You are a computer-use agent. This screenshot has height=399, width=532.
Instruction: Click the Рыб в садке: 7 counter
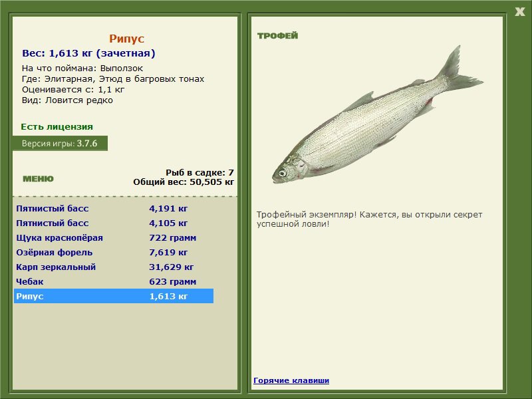(200, 172)
